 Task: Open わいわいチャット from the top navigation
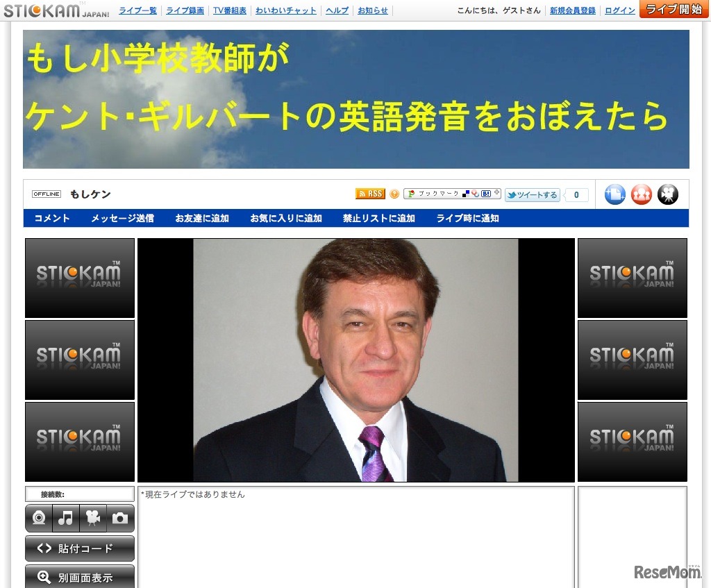coord(285,10)
